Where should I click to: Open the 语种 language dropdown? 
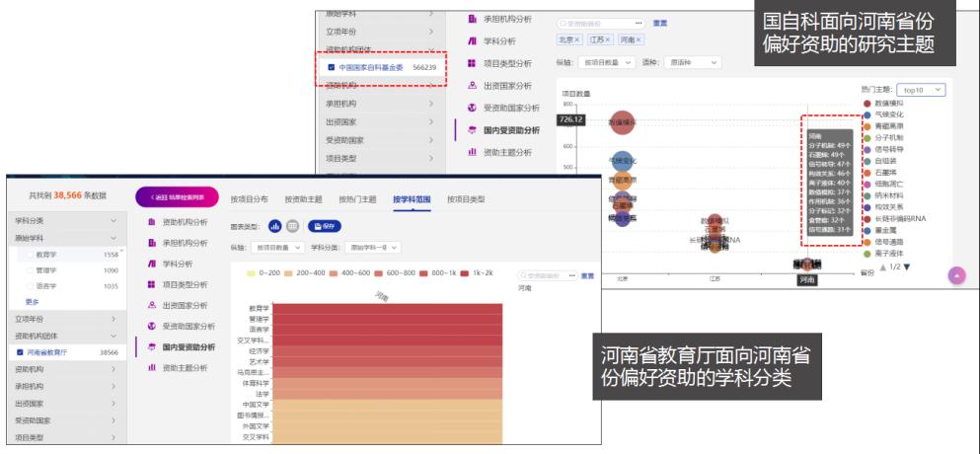[694, 62]
